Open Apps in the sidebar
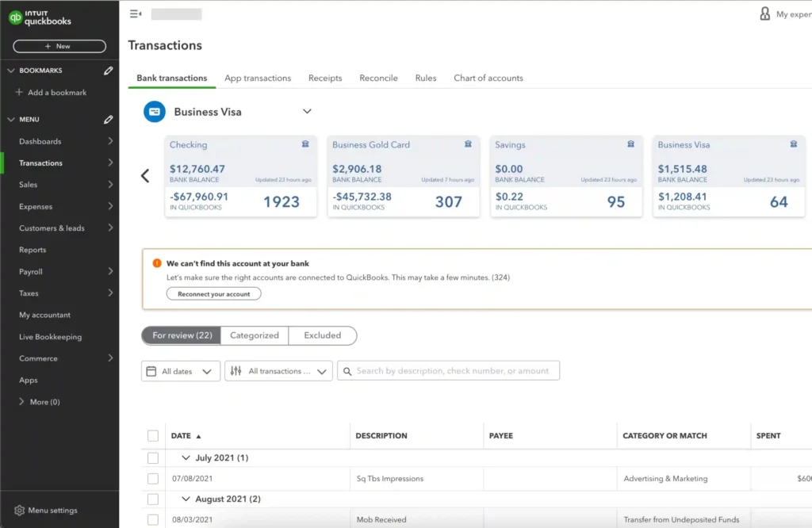 coord(29,380)
